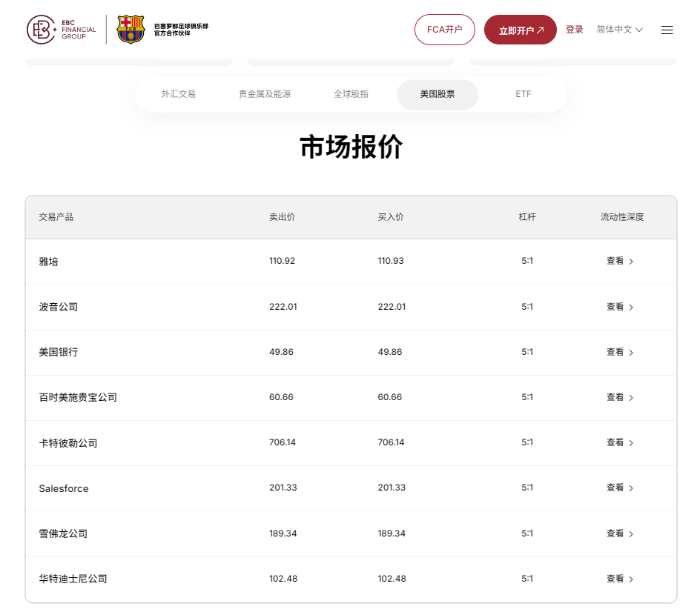Click the 登录 login link
Screen dimensions: 700x615
pyautogui.click(x=574, y=30)
